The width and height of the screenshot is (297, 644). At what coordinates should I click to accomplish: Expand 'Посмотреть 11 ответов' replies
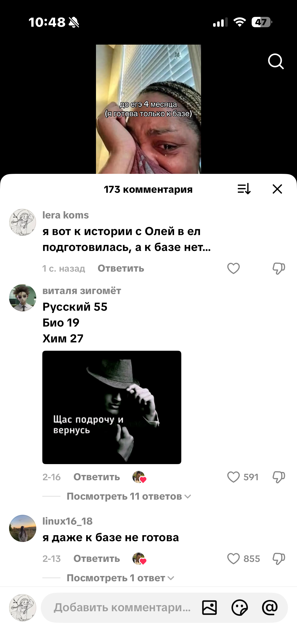(129, 496)
